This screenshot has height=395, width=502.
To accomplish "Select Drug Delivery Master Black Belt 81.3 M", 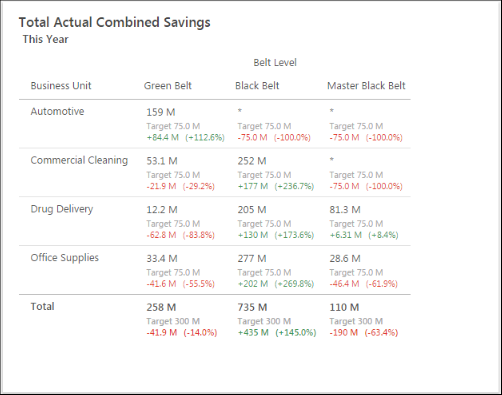I will coord(345,210).
